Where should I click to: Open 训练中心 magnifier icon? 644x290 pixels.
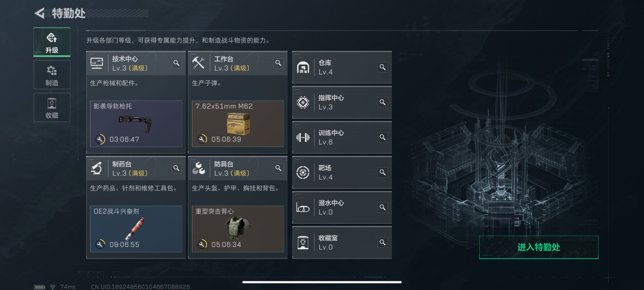click(x=382, y=137)
